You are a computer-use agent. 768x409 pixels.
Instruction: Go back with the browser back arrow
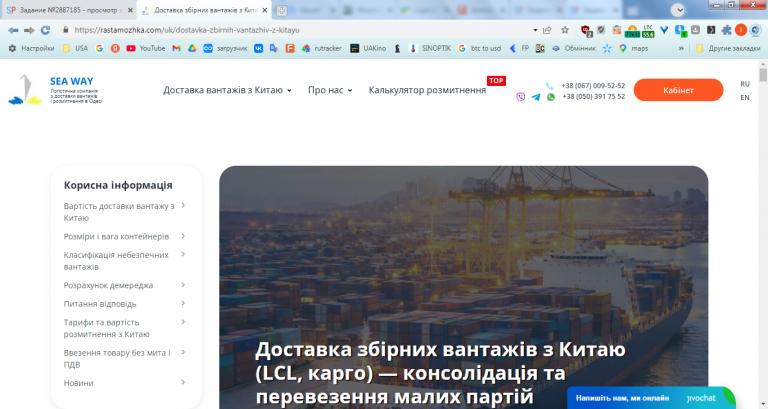point(13,30)
